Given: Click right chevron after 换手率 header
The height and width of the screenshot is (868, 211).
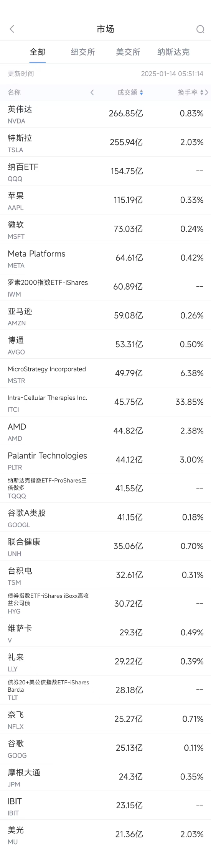Looking at the screenshot, I should [x=207, y=92].
